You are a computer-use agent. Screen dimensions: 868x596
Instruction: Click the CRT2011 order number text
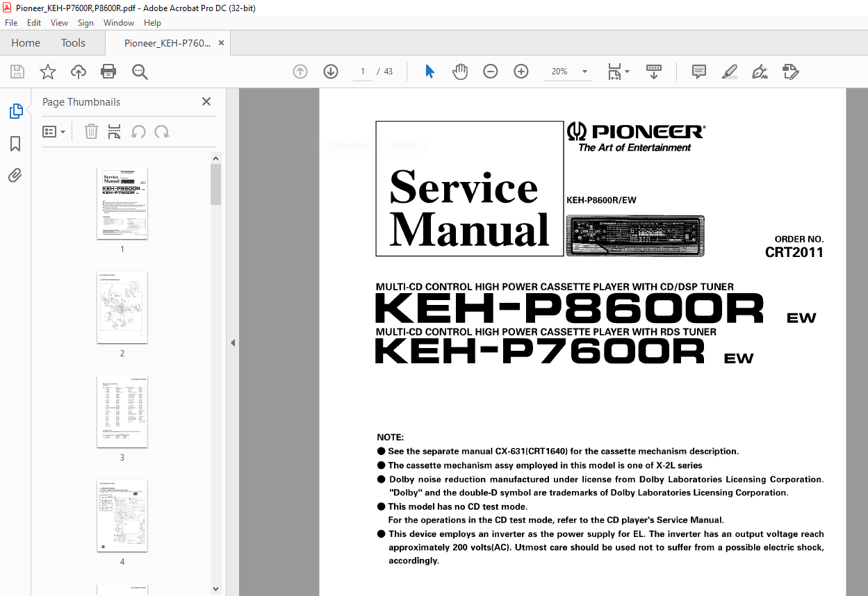point(794,253)
